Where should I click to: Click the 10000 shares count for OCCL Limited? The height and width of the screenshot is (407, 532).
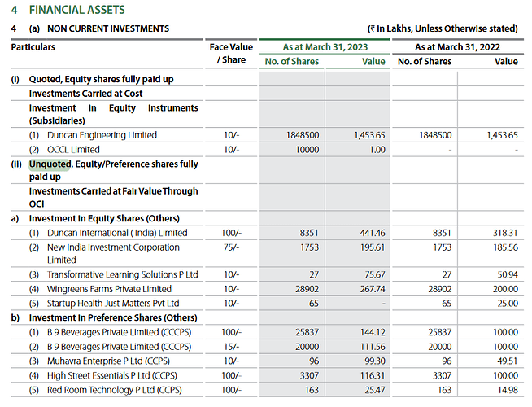click(307, 150)
